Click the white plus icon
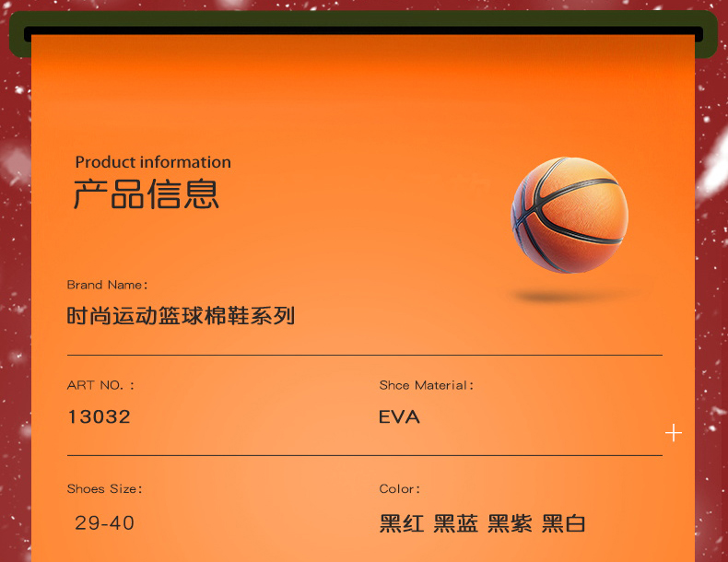Viewport: 728px width, 562px height. click(x=674, y=433)
